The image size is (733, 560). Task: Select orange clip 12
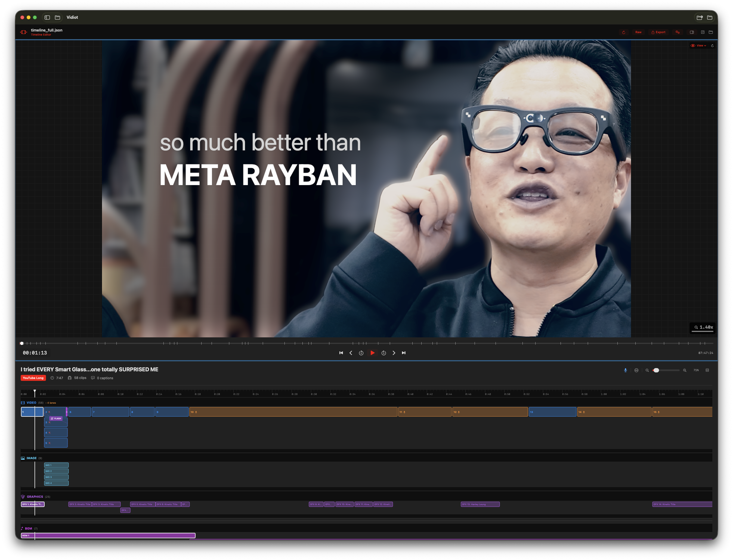pyautogui.click(x=490, y=412)
